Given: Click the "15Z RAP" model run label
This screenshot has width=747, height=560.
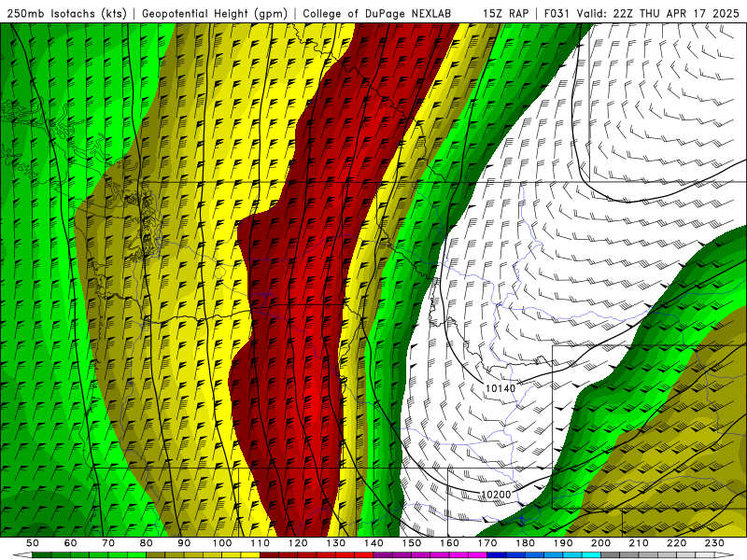Looking at the screenshot, I should click(x=505, y=14).
